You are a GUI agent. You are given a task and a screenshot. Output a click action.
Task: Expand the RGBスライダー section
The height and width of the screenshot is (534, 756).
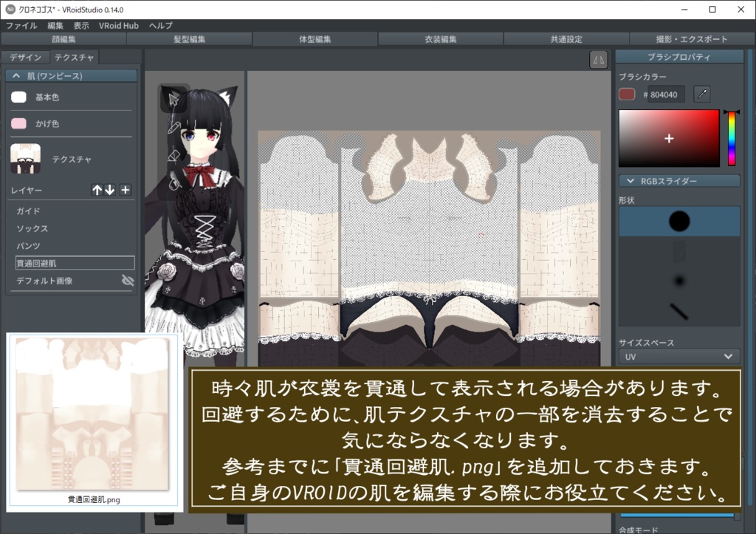pos(678,181)
